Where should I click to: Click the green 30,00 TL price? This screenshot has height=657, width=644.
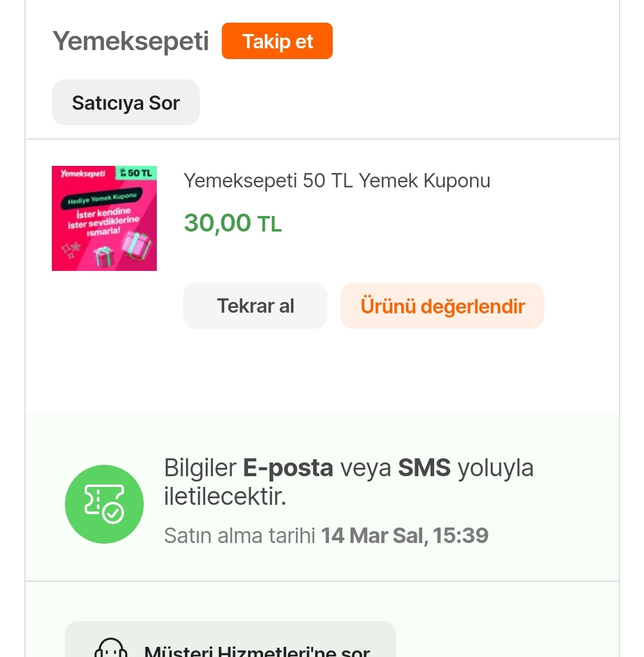point(232,223)
